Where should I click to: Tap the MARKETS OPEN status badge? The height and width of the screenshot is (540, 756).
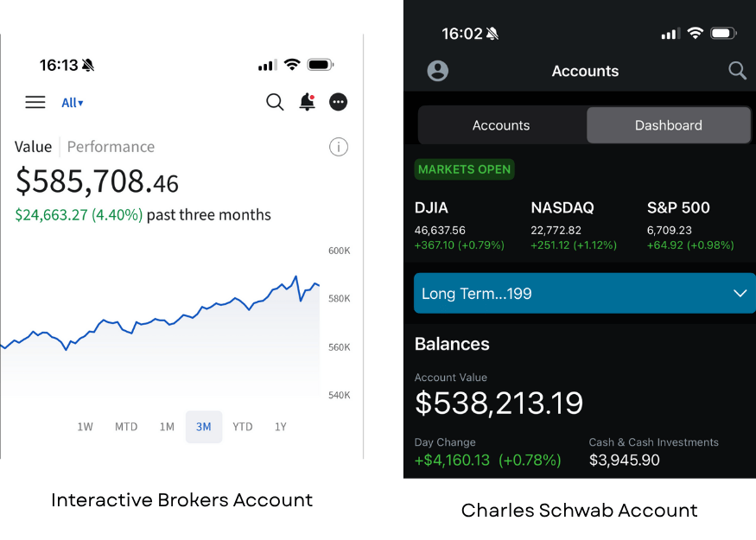[464, 169]
